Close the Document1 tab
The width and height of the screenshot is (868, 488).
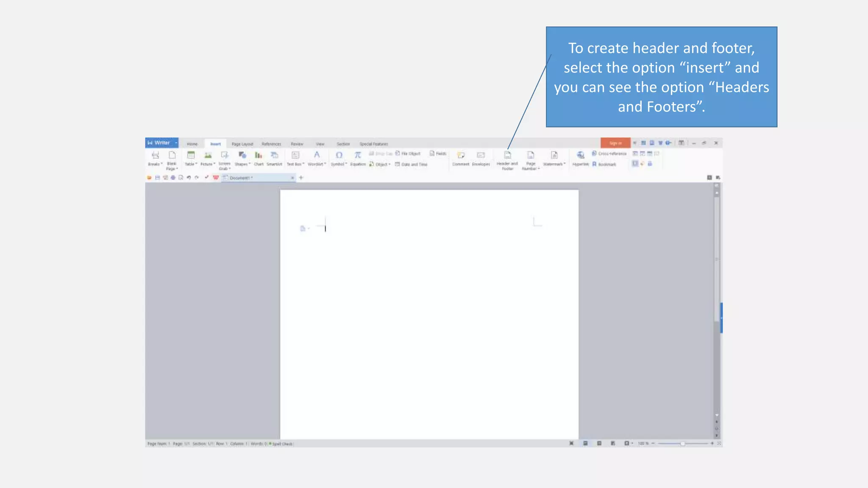click(x=292, y=178)
